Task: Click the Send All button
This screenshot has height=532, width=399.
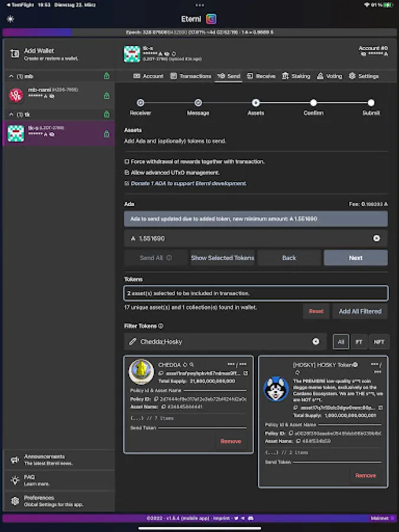Action: pyautogui.click(x=155, y=258)
